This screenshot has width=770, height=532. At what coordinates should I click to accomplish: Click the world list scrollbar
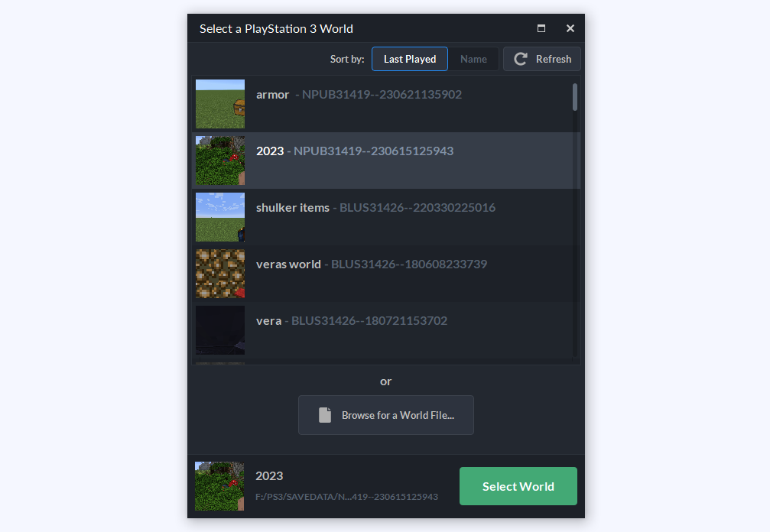point(574,97)
